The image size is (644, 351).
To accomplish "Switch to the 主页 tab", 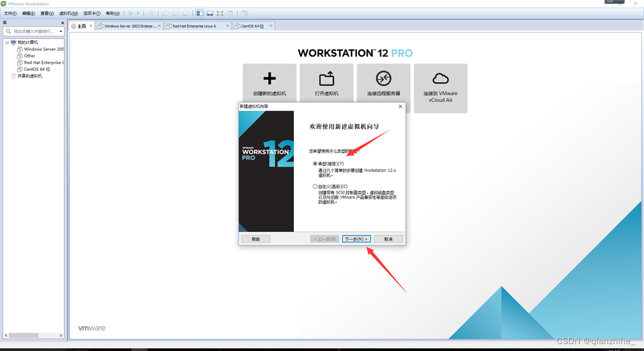I will (x=82, y=26).
